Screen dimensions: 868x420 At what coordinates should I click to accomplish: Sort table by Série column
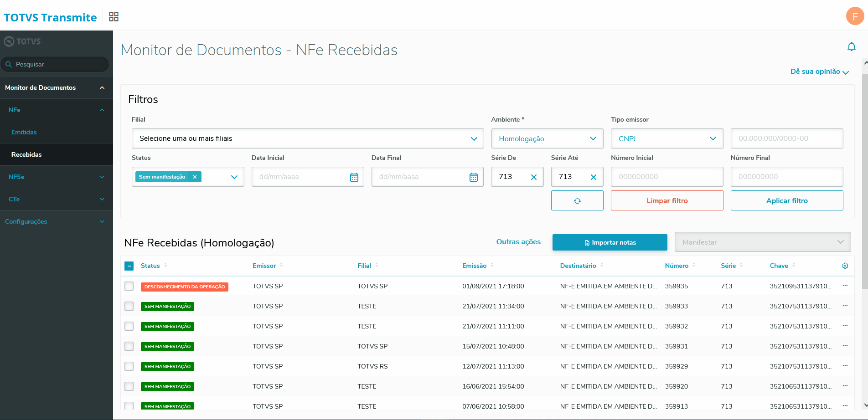pos(741,265)
